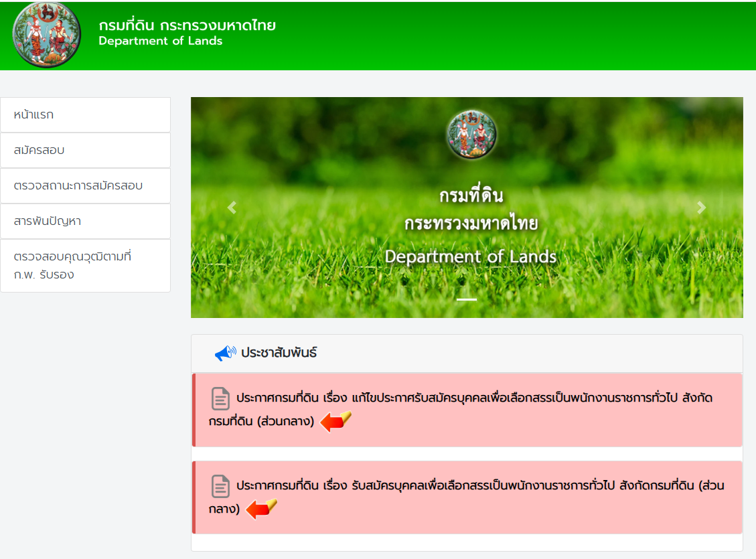Click the document icon on the first announcement
The width and height of the screenshot is (756, 559).
tap(219, 400)
